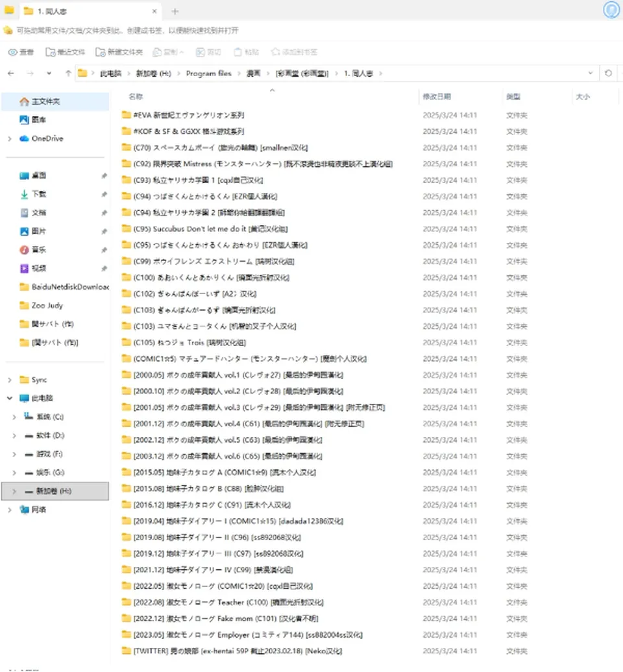Select the 1. 同人志 tab
Screen dimensions: 623x672
coord(90,12)
